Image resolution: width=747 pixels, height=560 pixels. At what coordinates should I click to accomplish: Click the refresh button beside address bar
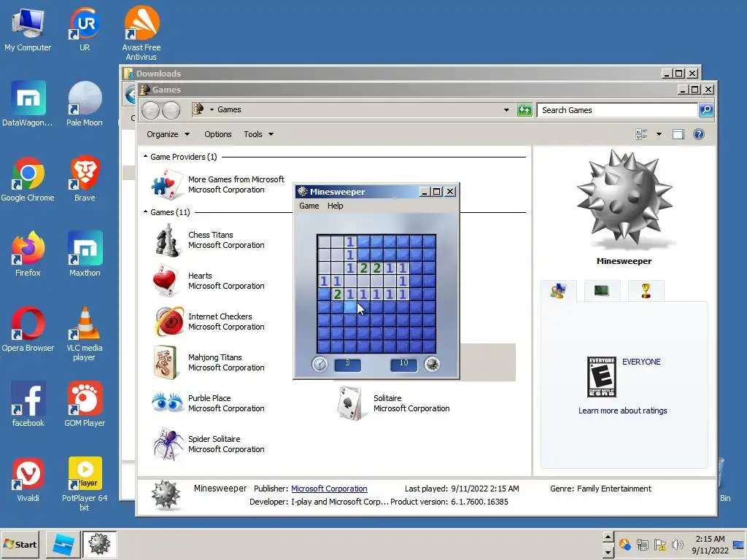tap(525, 110)
